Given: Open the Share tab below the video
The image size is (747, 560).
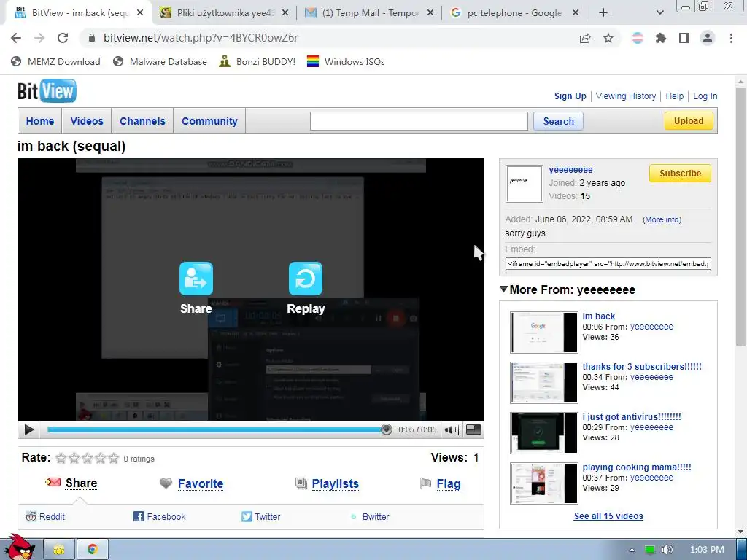Looking at the screenshot, I should click(x=81, y=483).
